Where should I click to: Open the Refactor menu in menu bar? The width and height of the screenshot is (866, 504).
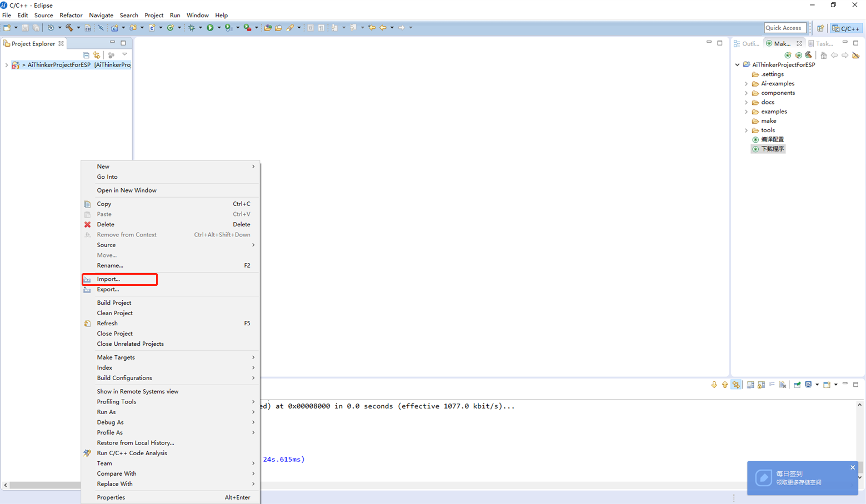[x=71, y=15]
